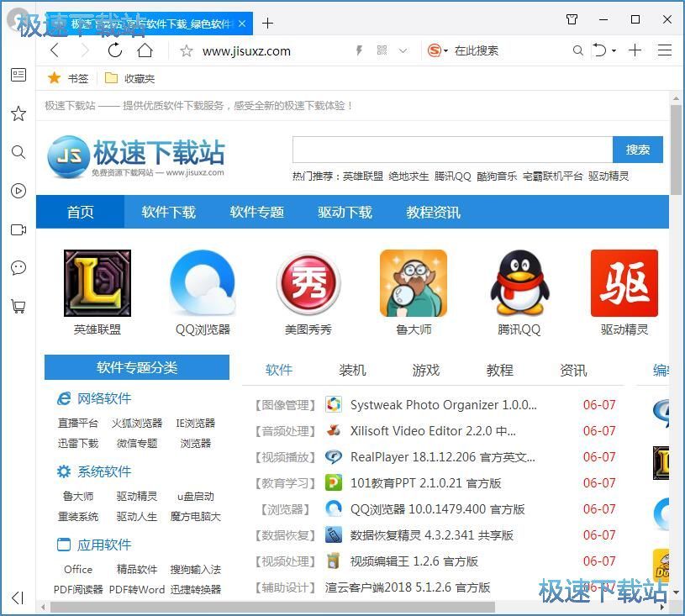
Task: Open Systweak Photo Organizer 1.0.0 entry
Action: point(444,405)
